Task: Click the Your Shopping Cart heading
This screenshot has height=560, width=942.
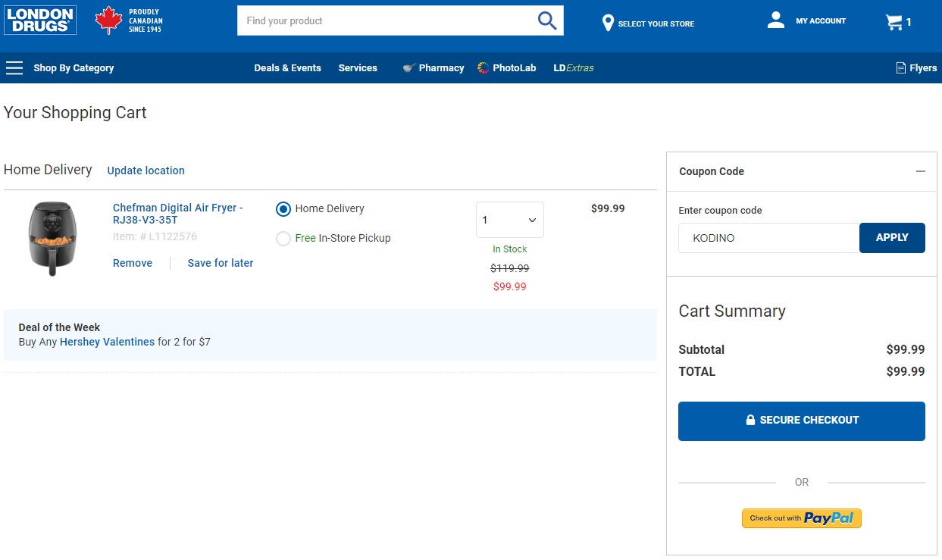Action: (75, 113)
